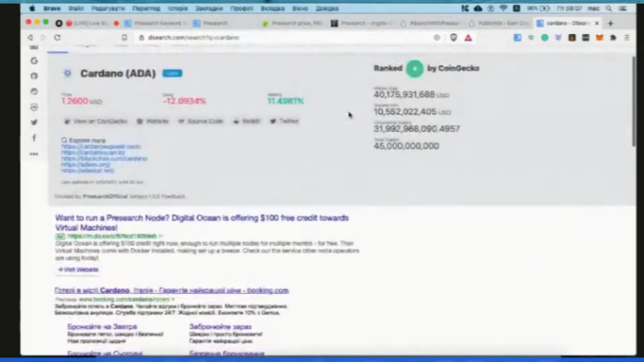Open the Файл menu
The height and width of the screenshot is (362, 644).
pos(76,8)
